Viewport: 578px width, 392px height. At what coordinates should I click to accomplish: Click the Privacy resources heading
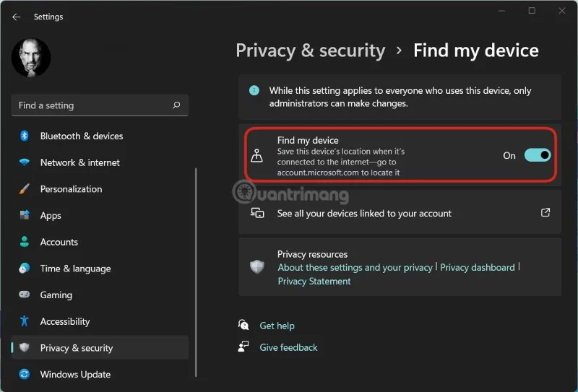(312, 254)
